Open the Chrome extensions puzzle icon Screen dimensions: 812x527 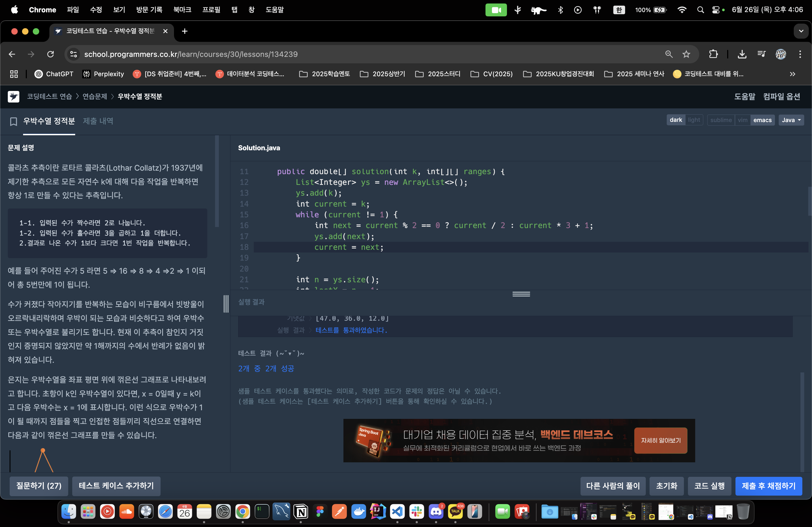(x=713, y=54)
